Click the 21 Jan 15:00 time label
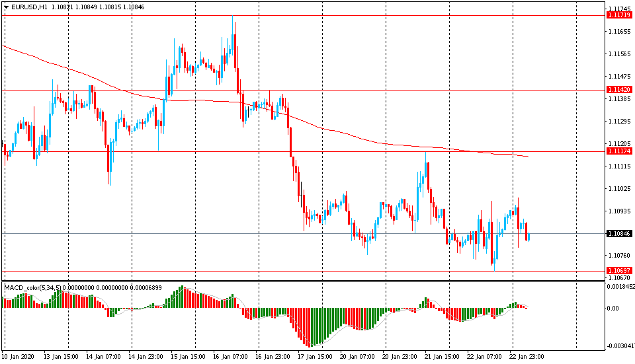635x364 pixels. tap(442, 357)
